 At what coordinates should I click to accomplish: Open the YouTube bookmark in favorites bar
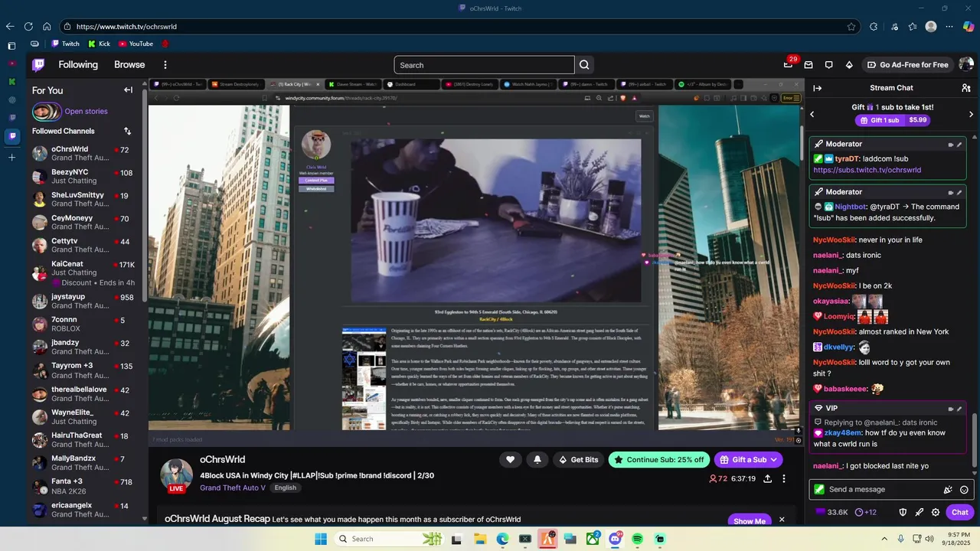coord(136,44)
